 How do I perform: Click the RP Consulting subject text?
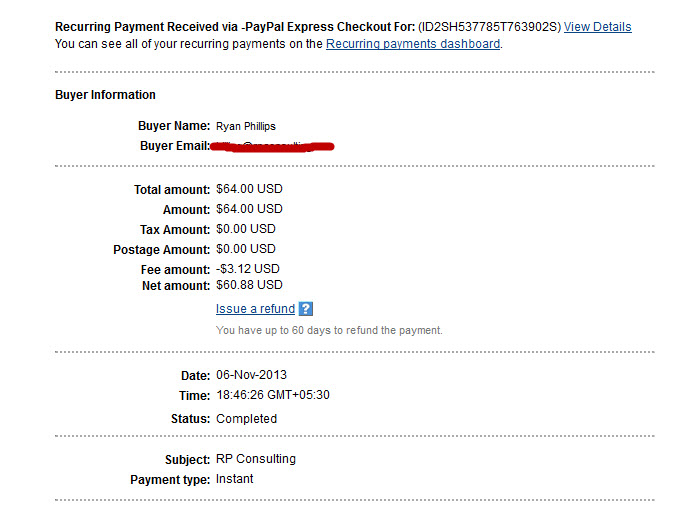click(x=256, y=459)
